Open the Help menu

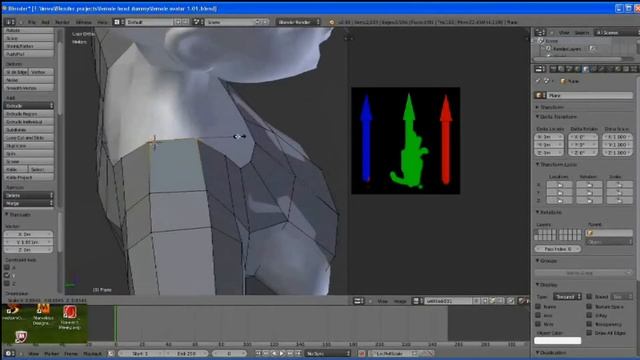102,22
